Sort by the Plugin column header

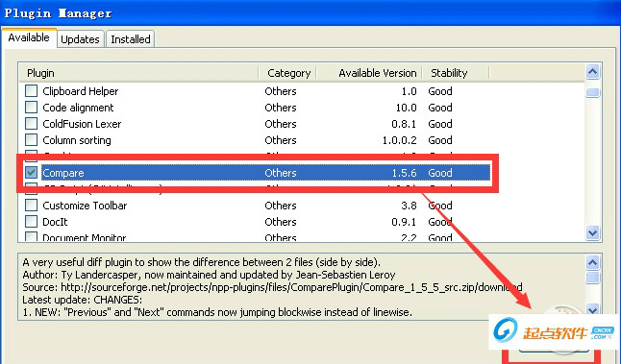click(139, 73)
